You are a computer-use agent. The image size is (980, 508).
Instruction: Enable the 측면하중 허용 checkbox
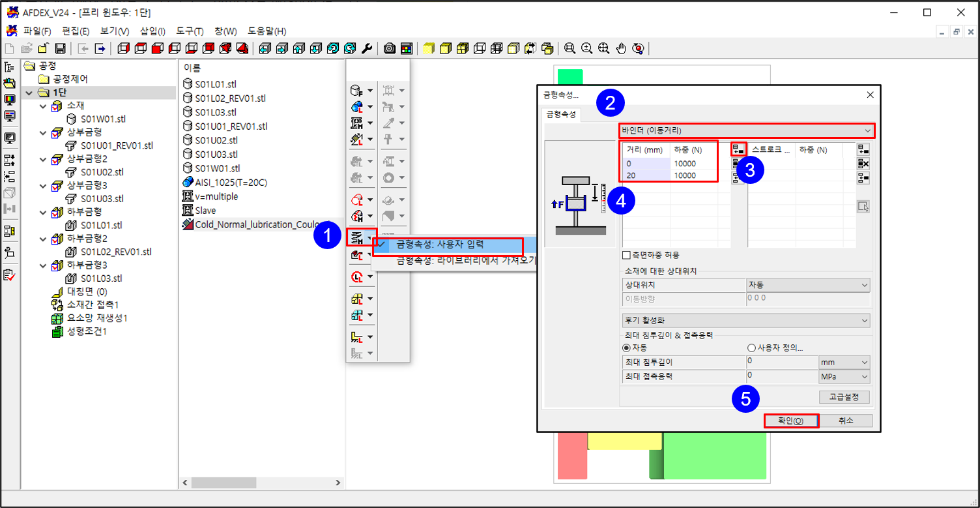click(x=627, y=255)
